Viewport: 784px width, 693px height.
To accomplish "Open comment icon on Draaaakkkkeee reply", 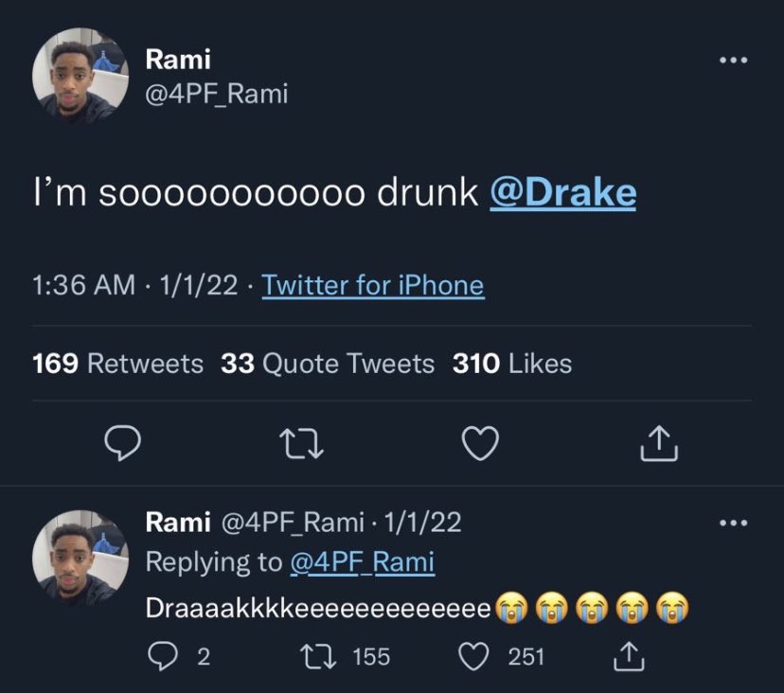I will tap(163, 656).
